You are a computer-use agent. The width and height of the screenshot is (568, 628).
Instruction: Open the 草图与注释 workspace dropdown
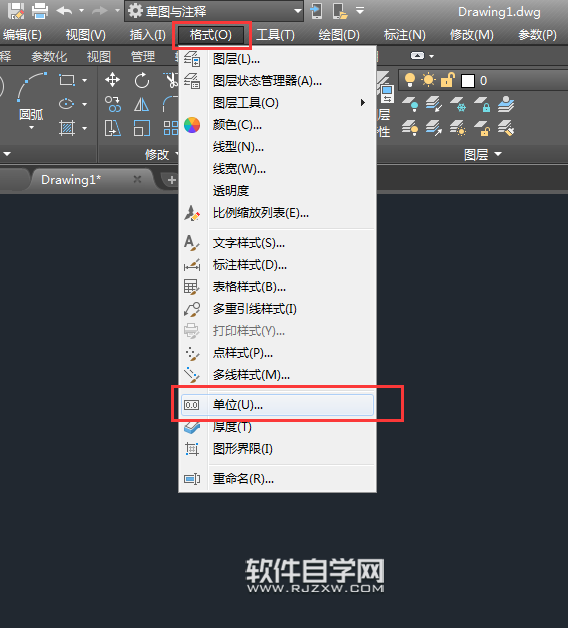[x=214, y=11]
